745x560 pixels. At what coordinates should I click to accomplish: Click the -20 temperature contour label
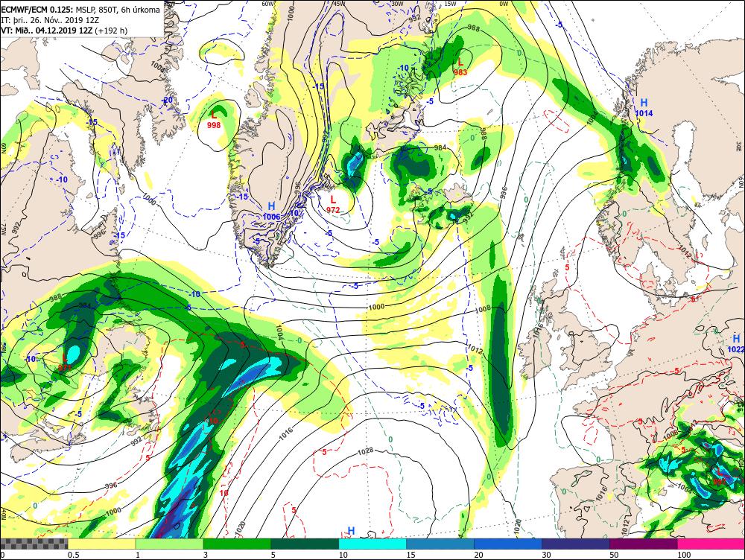[167, 100]
